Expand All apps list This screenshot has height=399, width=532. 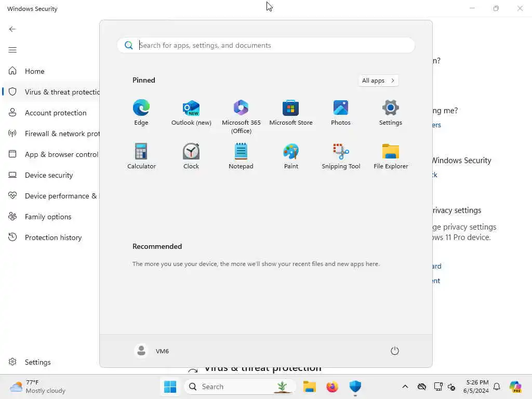378,81
